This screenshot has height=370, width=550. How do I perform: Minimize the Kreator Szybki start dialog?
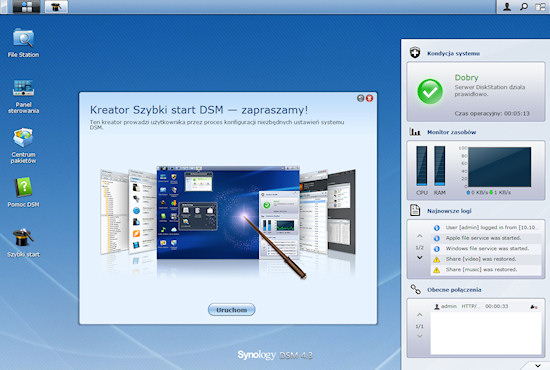point(361,98)
